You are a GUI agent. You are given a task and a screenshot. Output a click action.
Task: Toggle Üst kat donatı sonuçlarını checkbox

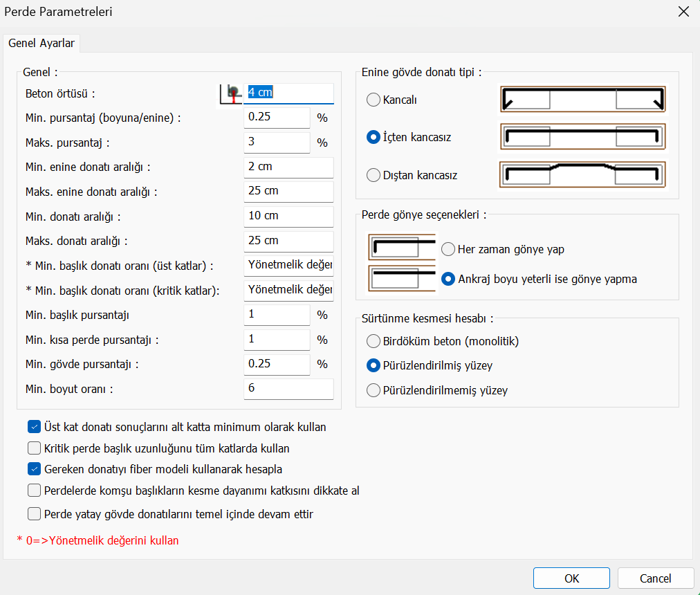(35, 427)
